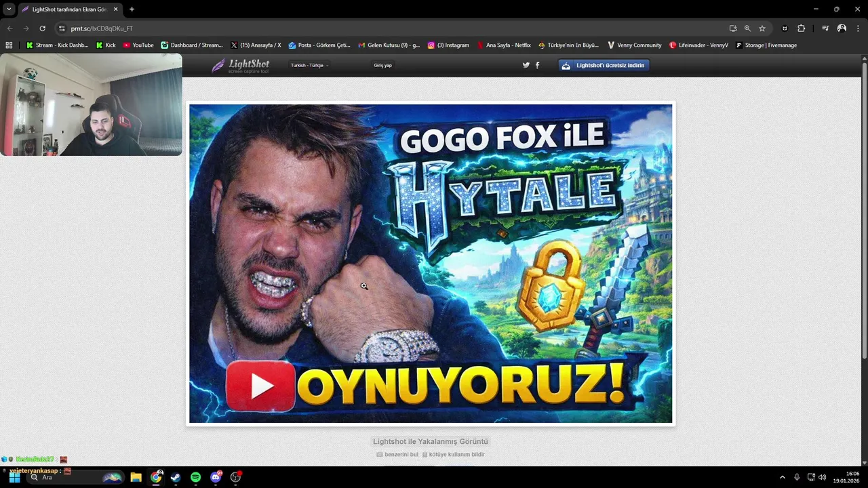Open Ana Sayfa - Netflix bookmark
Viewport: 868px width, 488px height.
[504, 45]
